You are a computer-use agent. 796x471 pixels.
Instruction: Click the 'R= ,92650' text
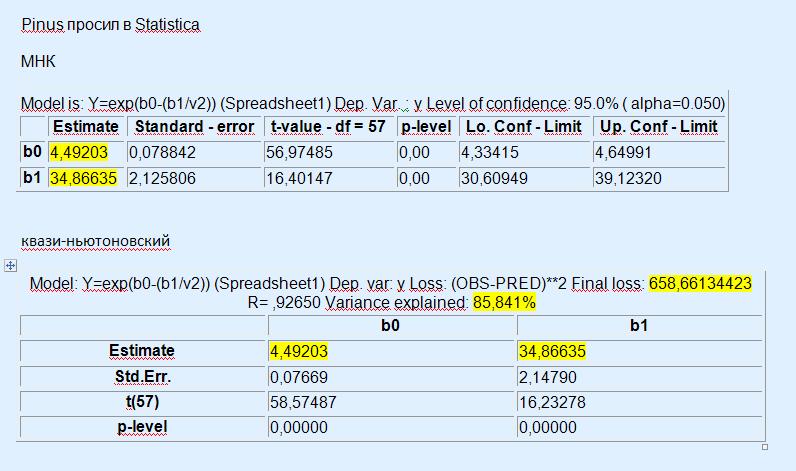[284, 302]
